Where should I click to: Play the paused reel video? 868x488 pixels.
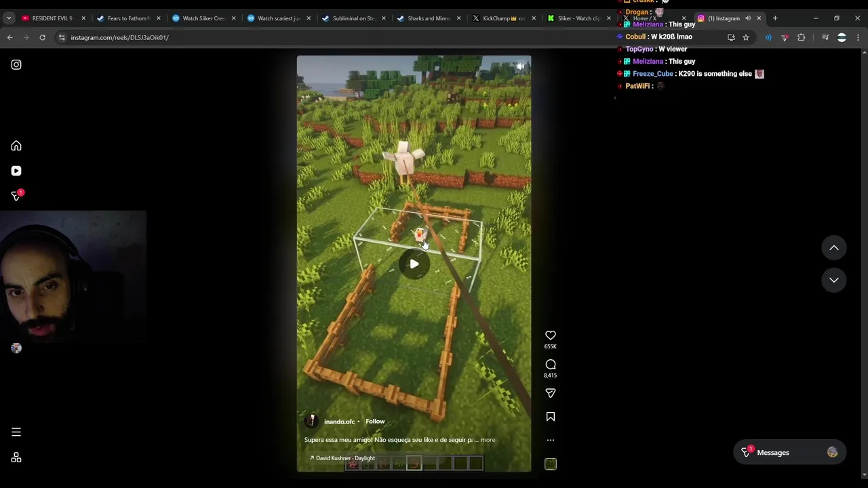(414, 264)
